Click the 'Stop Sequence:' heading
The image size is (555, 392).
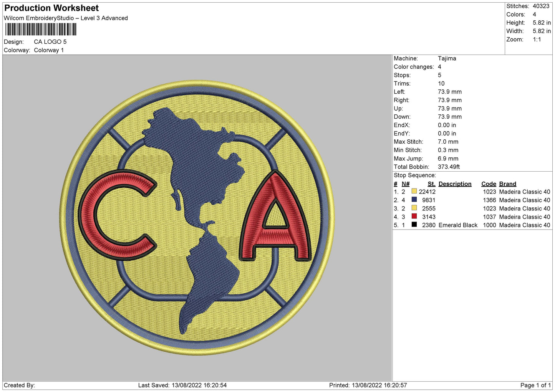pyautogui.click(x=415, y=175)
